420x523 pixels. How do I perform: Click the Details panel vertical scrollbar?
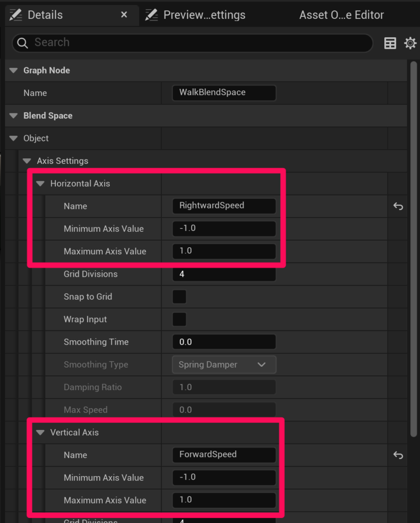414,245
